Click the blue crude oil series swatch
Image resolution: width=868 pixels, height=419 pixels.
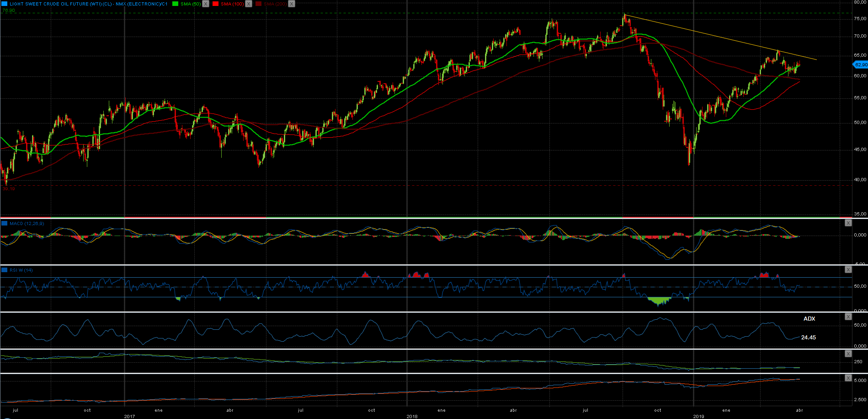click(4, 4)
